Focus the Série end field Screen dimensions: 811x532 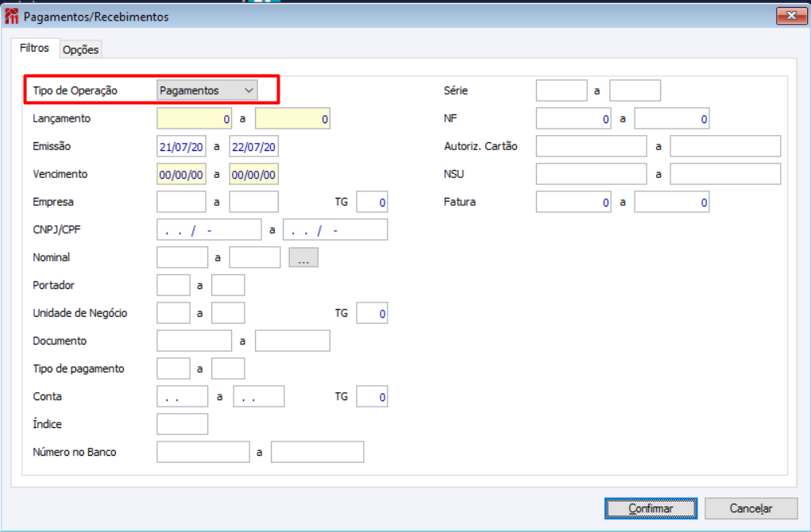point(635,91)
